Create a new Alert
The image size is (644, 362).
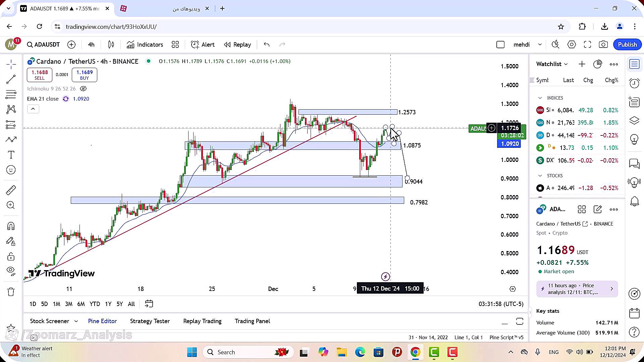tap(203, 45)
